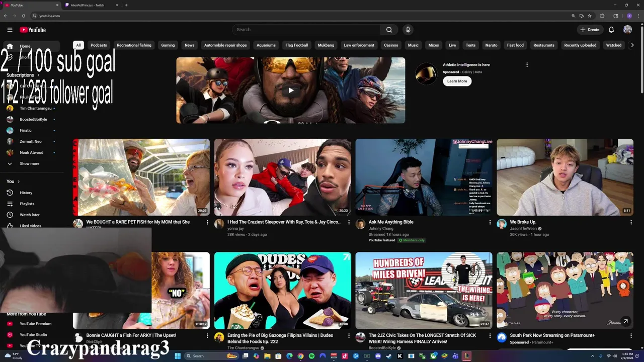
Task: Select the 'All' category chip
Action: tap(78, 45)
